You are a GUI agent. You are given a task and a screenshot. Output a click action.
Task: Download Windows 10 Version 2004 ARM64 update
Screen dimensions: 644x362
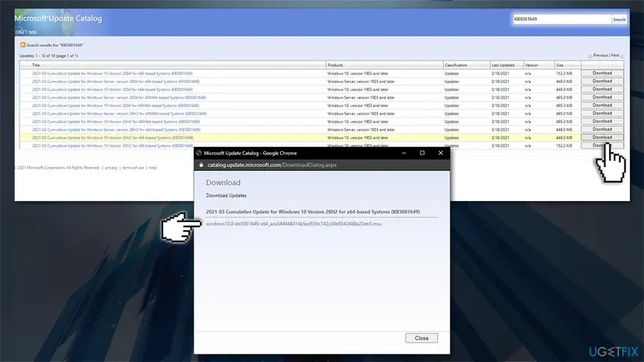click(x=602, y=105)
